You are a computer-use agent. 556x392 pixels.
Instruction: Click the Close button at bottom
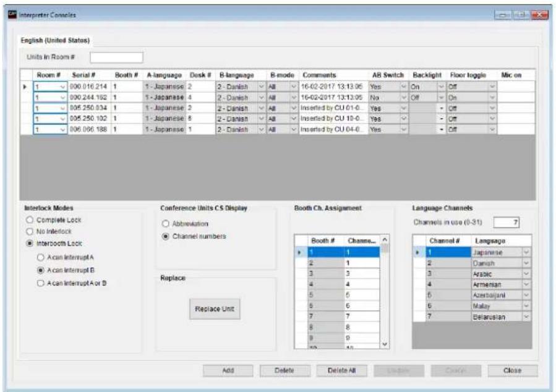pos(512,370)
